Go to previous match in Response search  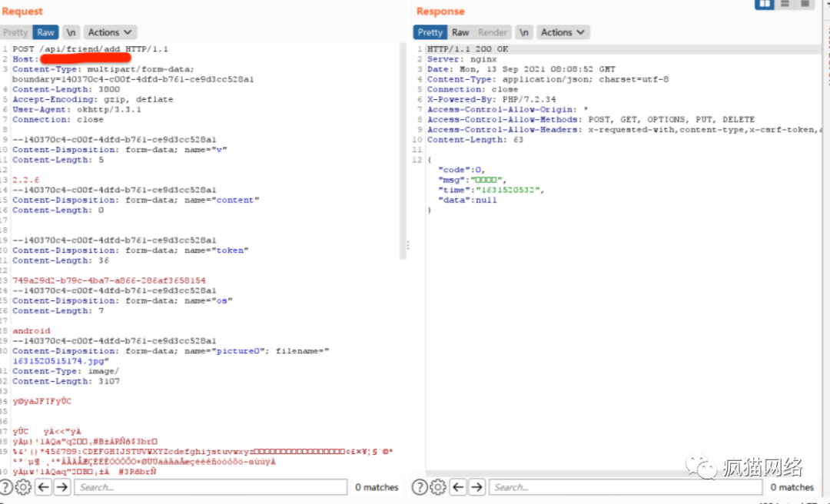(458, 487)
